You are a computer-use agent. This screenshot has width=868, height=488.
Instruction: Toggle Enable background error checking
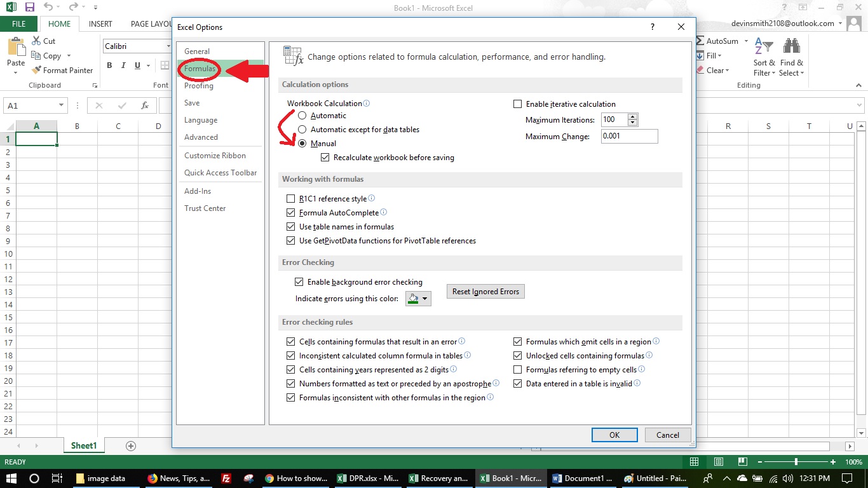(299, 282)
